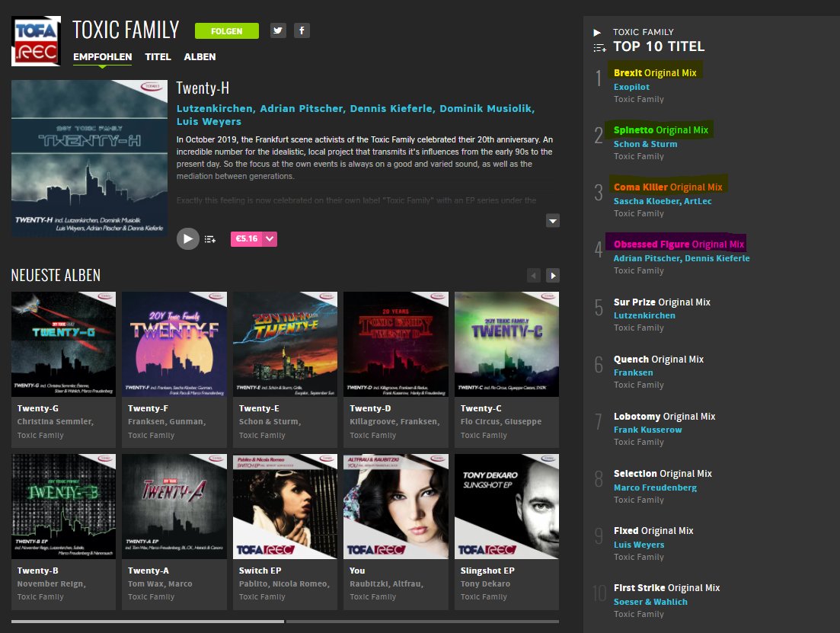Open Selection Original Mix track
Image resolution: width=840 pixels, height=633 pixels.
(663, 474)
